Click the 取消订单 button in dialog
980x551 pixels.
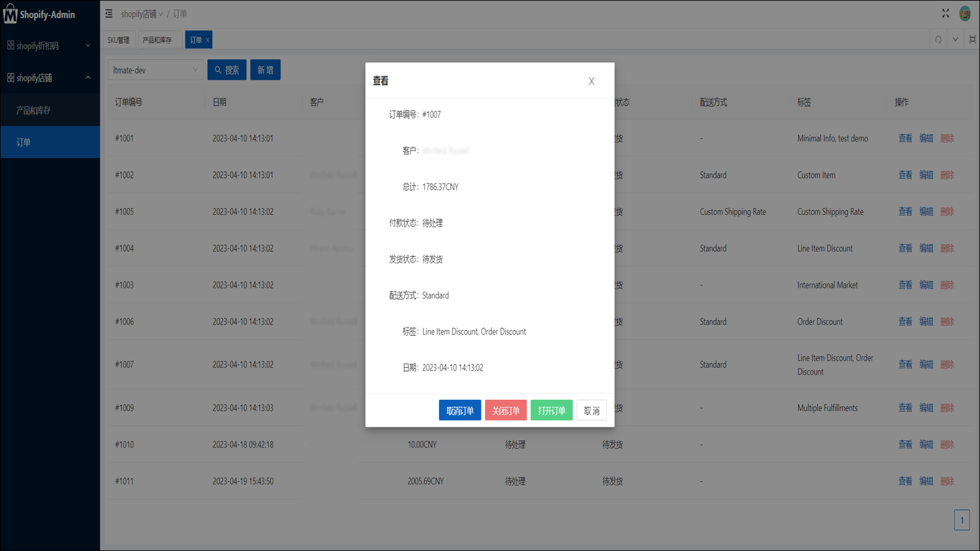460,411
